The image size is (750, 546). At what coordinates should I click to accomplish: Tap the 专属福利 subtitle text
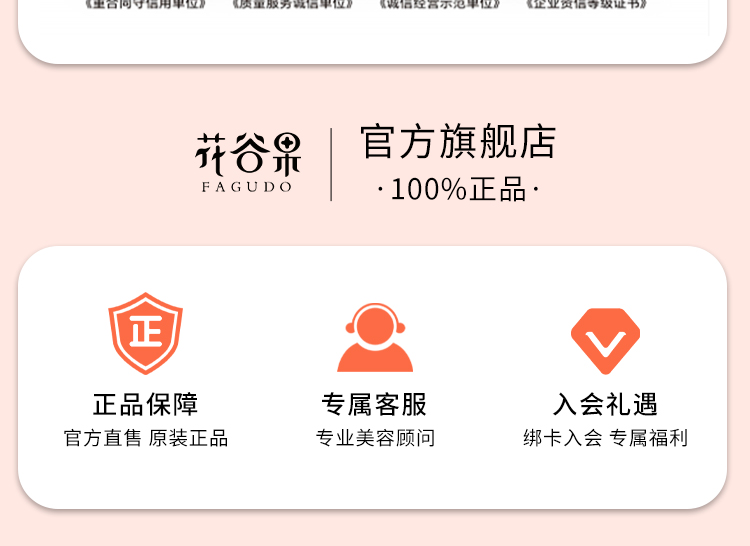(649, 438)
